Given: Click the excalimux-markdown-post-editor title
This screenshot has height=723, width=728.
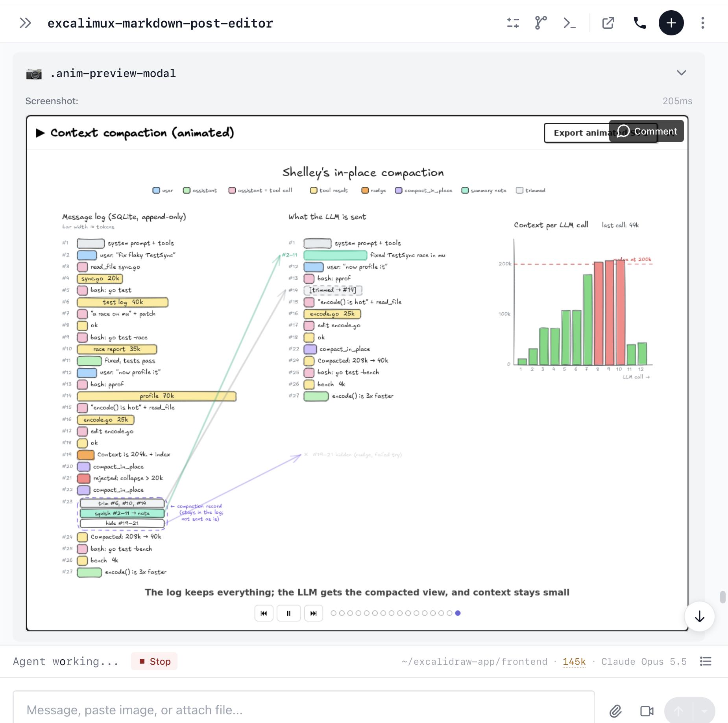Looking at the screenshot, I should [160, 24].
